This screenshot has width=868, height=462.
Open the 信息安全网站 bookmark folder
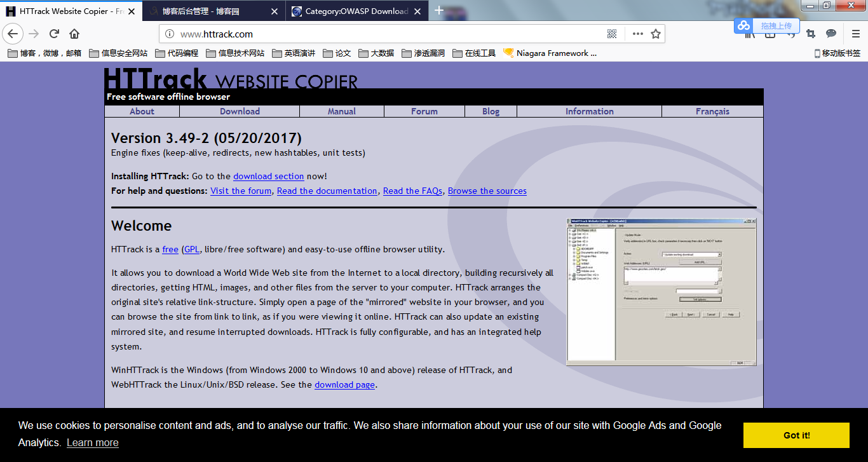tap(118, 53)
